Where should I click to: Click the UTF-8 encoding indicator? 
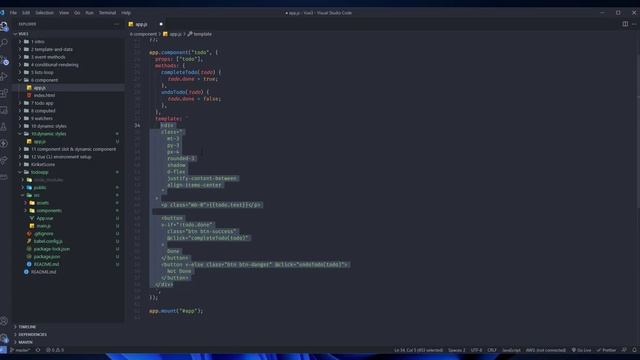[476, 350]
